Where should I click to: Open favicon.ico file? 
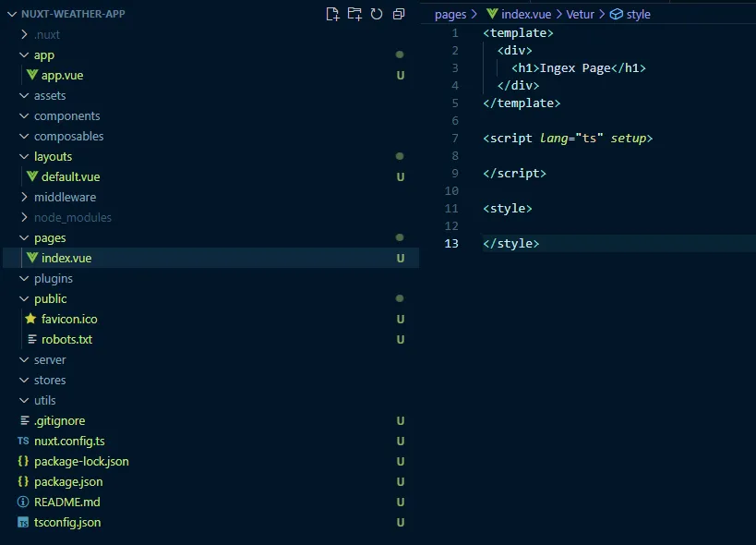point(69,319)
